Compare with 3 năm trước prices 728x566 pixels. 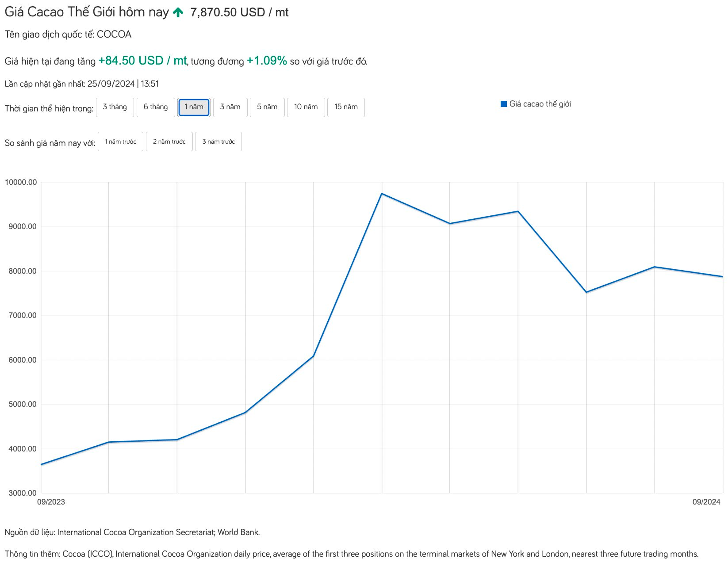tap(218, 141)
